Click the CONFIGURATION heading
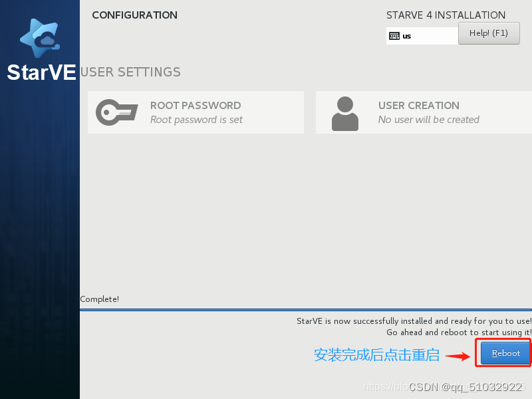532x399 pixels. pos(135,15)
